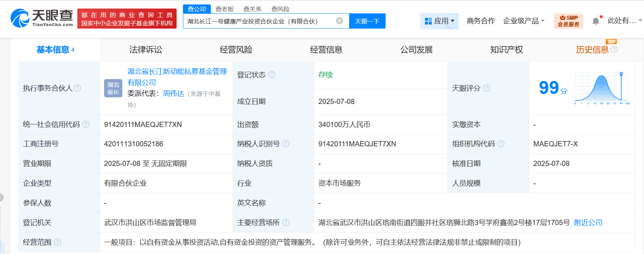Click the SVIP member service badge
Image resolution: width=644 pixels, height=254 pixels.
click(568, 21)
